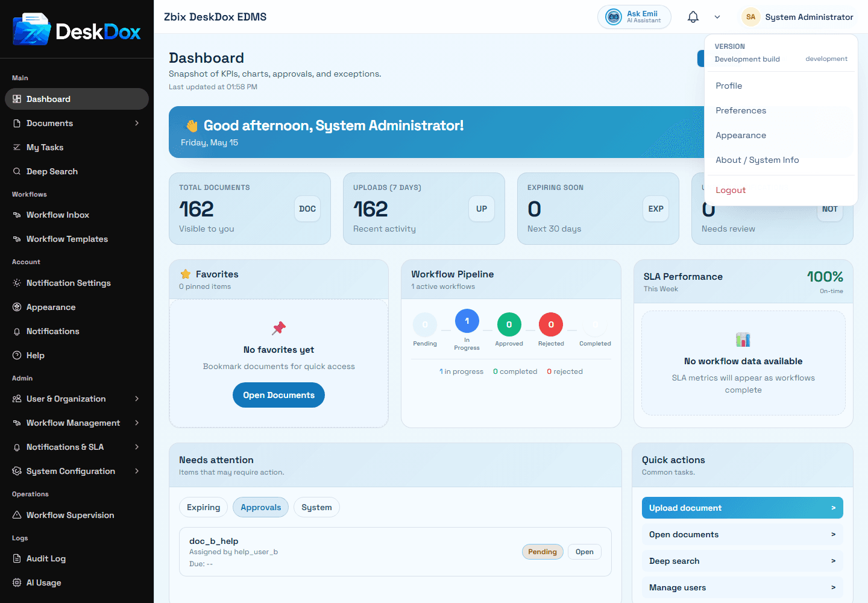This screenshot has width=868, height=603.
Task: Click the '0 rejected' summary text
Action: point(565,371)
